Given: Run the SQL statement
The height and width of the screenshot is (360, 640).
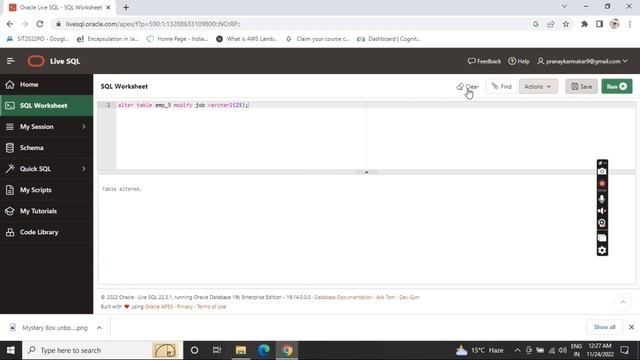Looking at the screenshot, I should (617, 87).
